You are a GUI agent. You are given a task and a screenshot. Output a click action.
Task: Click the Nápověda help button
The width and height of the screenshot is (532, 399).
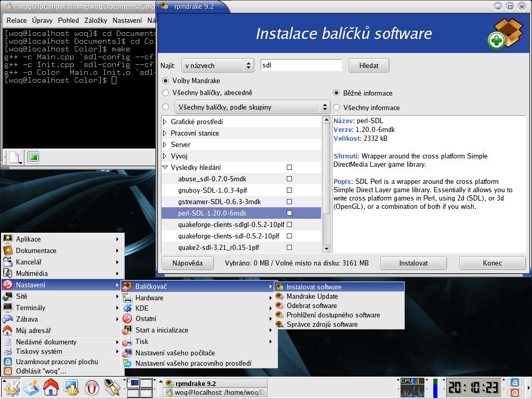click(187, 263)
